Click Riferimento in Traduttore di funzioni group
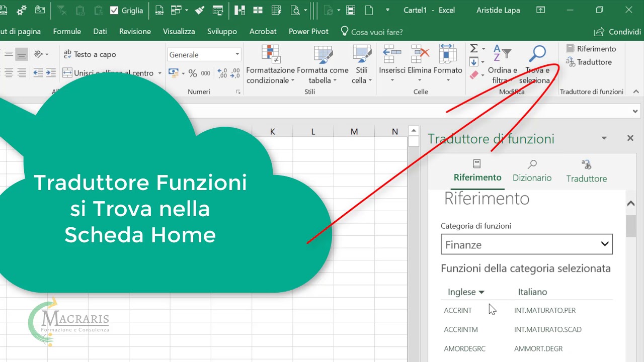This screenshot has height=362, width=644. [591, 49]
